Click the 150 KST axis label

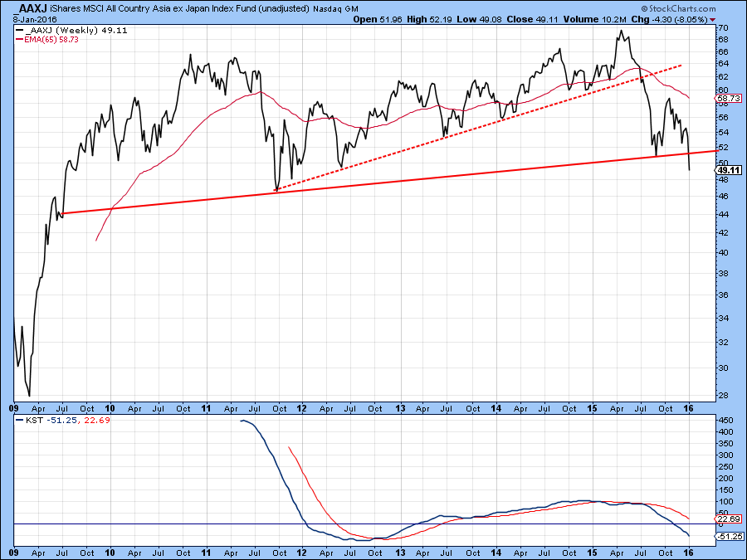click(725, 489)
